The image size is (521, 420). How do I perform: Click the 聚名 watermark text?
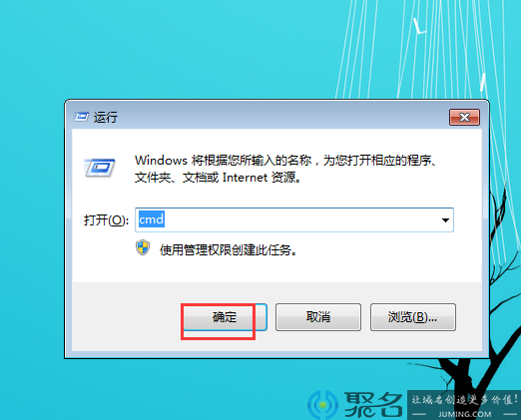[373, 405]
